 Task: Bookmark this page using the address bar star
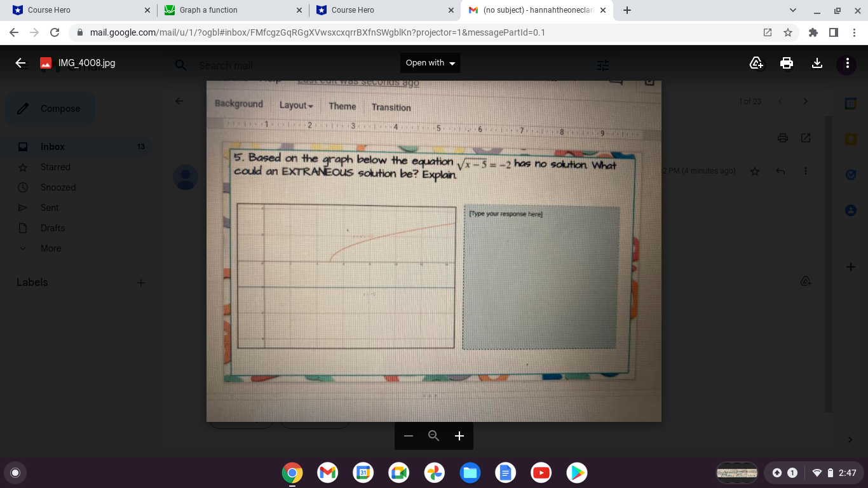[x=787, y=32]
